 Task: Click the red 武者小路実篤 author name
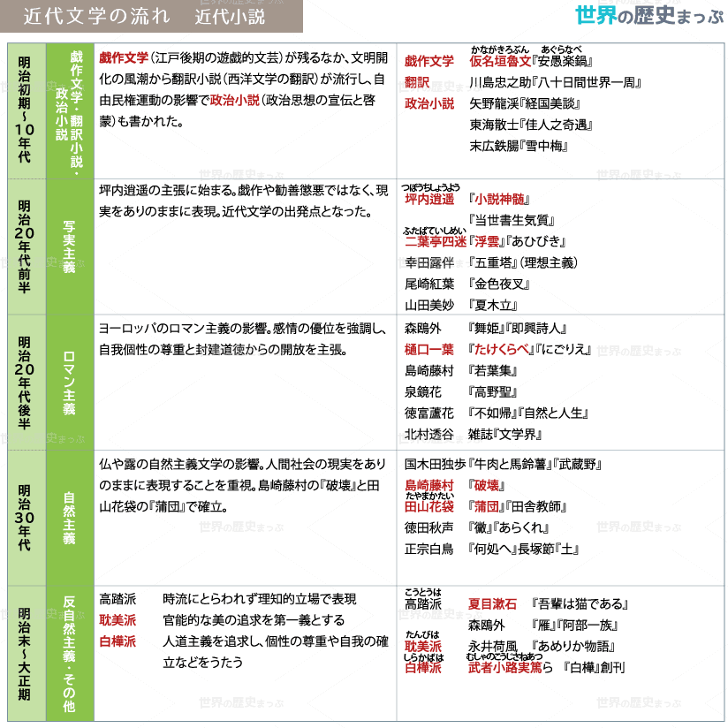505,668
